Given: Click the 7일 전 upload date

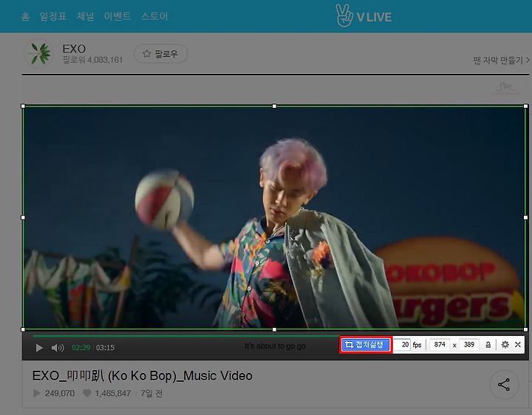Looking at the screenshot, I should pos(151,394).
